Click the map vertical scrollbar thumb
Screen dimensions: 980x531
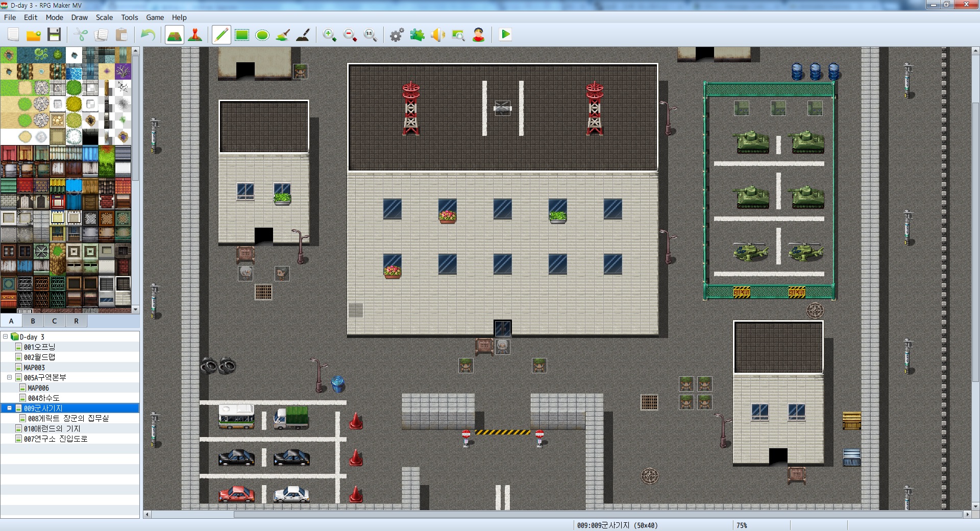975,242
